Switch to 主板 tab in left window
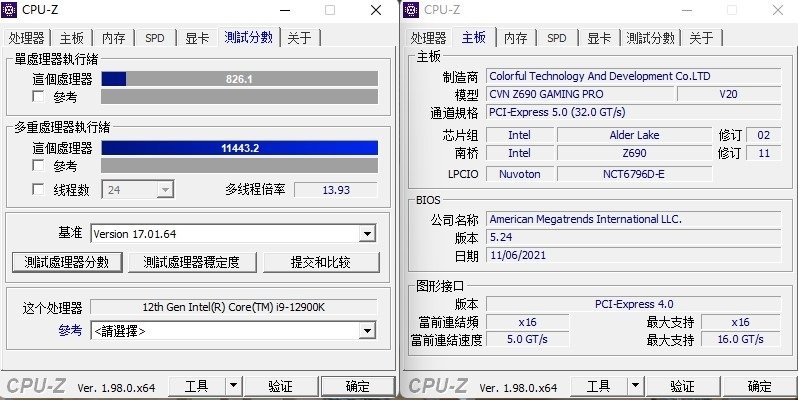The height and width of the screenshot is (400, 798). (71, 38)
